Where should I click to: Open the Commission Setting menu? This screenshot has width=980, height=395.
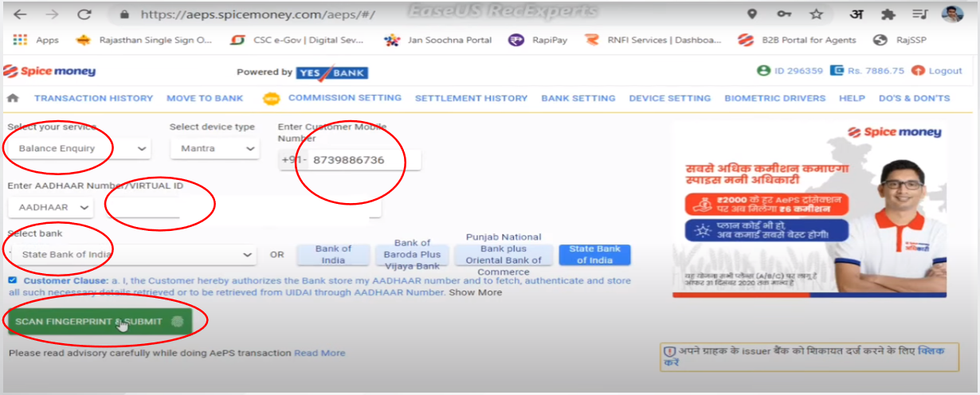click(x=345, y=98)
